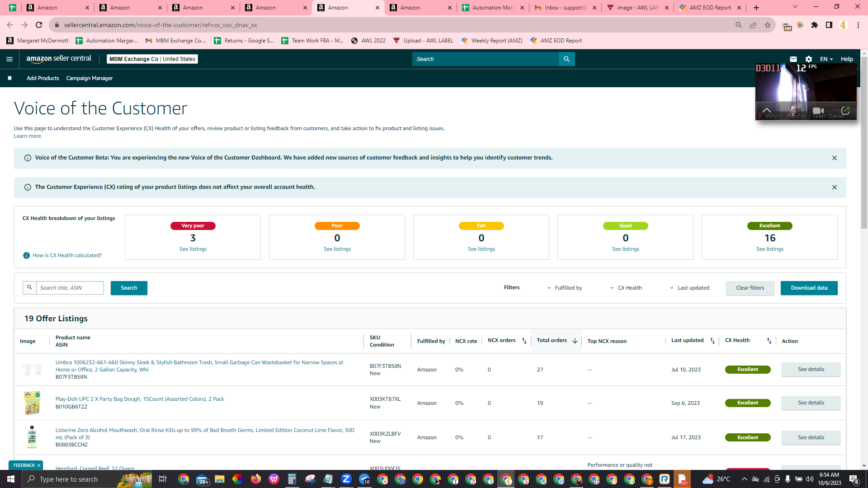868x488 pixels.
Task: Sort by CX Health column arrows
Action: (x=769, y=341)
